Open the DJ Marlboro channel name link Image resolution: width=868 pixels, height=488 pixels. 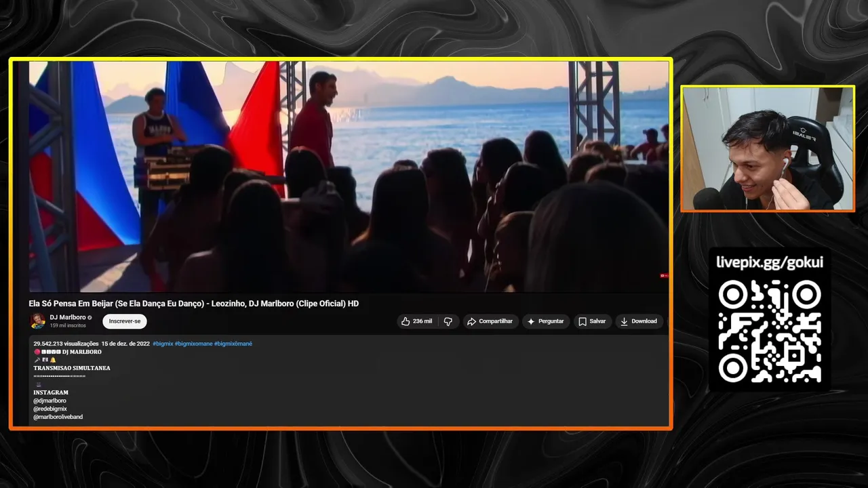point(68,317)
